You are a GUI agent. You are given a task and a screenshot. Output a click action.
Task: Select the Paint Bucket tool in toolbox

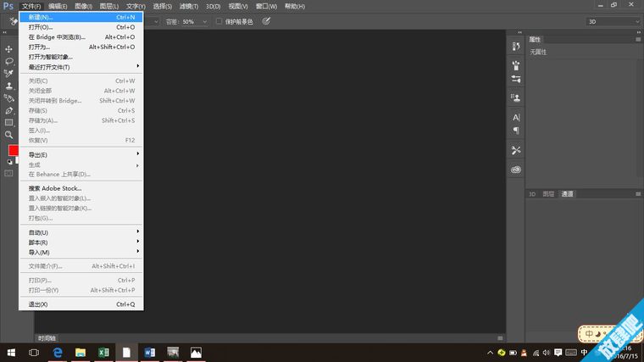8,98
